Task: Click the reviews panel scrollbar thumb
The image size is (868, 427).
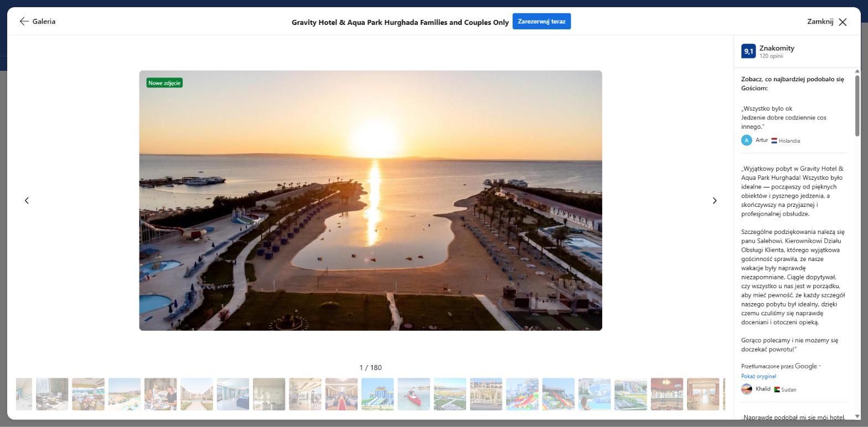Action: point(857,105)
